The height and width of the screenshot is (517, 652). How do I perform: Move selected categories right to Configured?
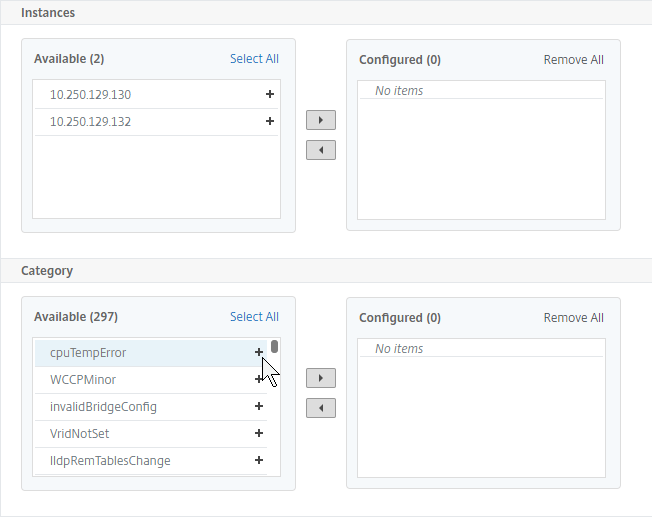[321, 378]
